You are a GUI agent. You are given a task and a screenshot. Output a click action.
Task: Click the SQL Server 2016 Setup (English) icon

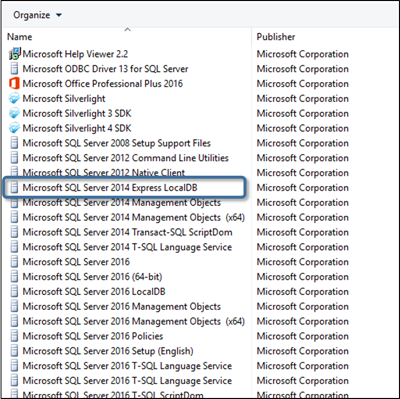14,351
